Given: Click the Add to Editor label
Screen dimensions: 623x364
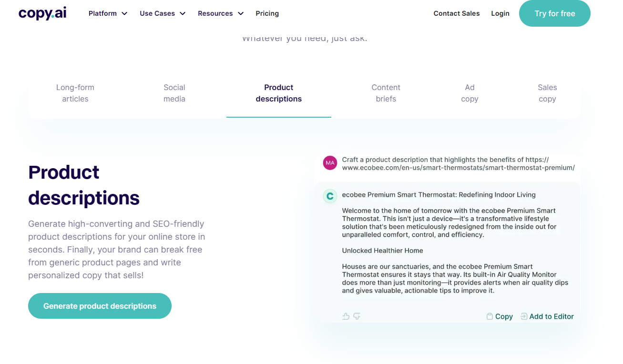Looking at the screenshot, I should tap(552, 316).
